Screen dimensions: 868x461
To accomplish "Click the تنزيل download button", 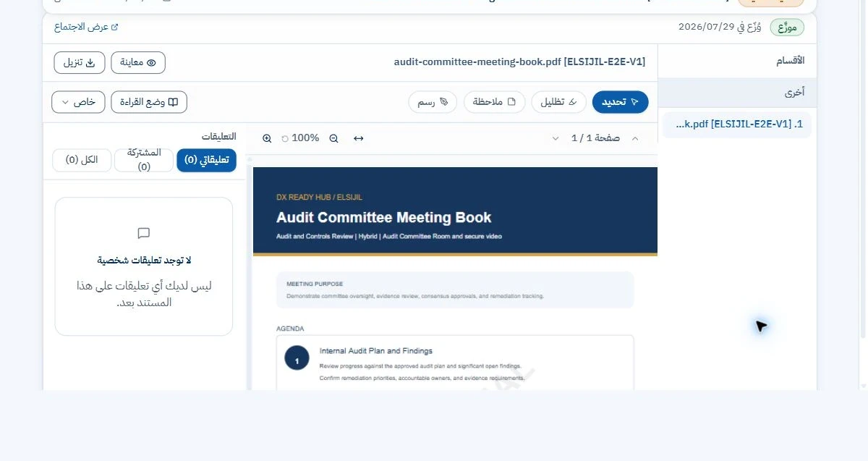I will 80,63.
